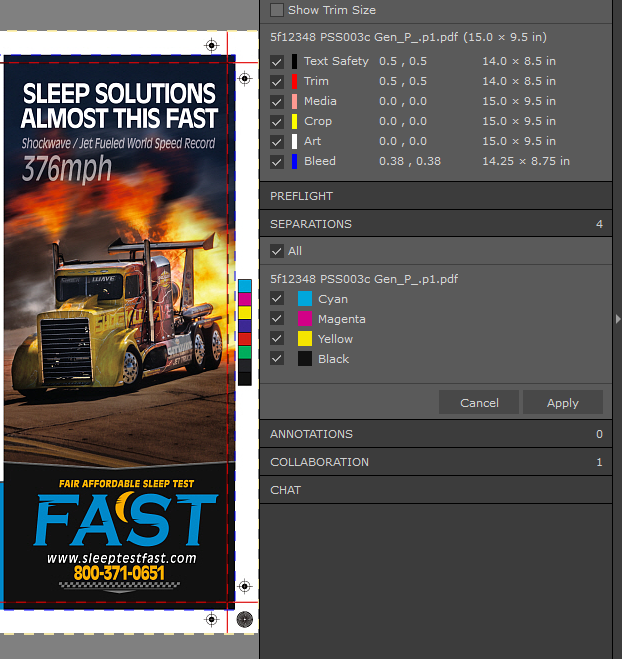Uncheck the All separations checkbox

pyautogui.click(x=277, y=251)
